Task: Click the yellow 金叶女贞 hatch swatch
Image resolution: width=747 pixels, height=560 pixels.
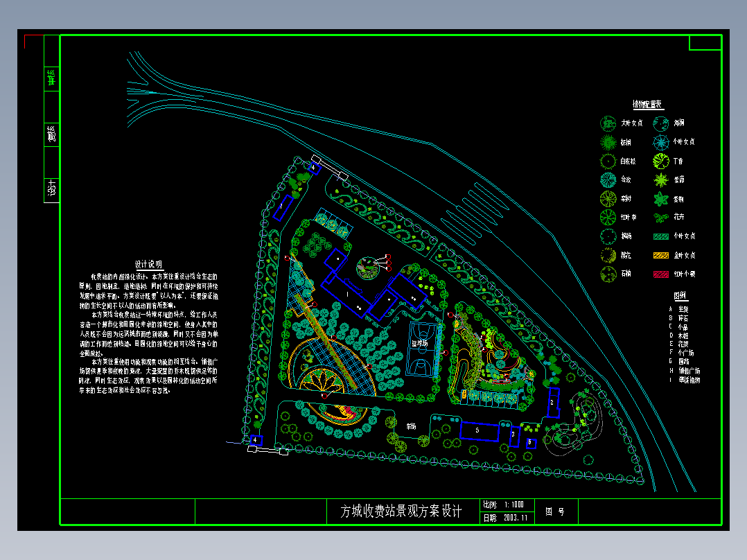Action: point(661,256)
